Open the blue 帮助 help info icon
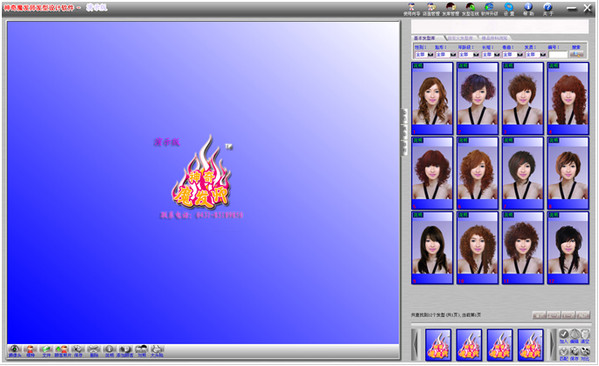 point(528,9)
